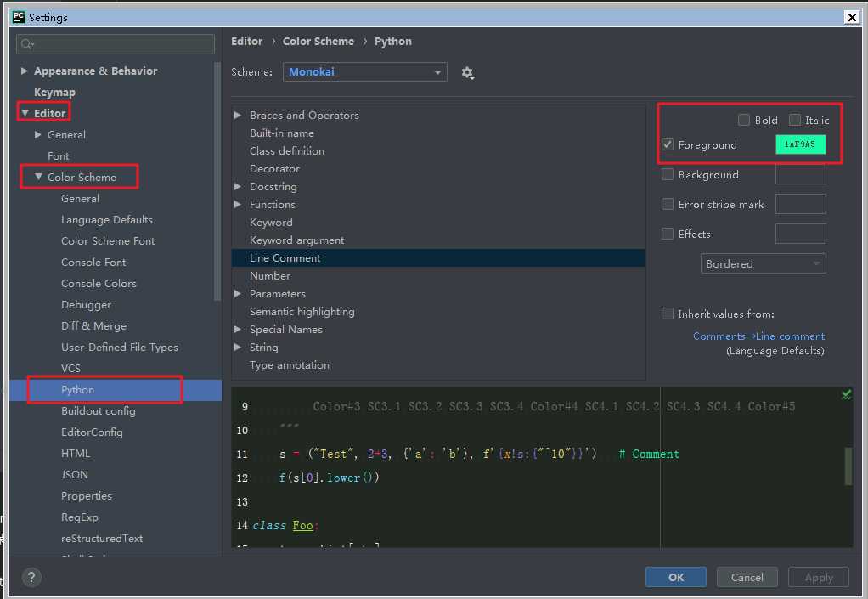Open Language Defaults color settings
The width and height of the screenshot is (868, 599).
pyautogui.click(x=107, y=220)
